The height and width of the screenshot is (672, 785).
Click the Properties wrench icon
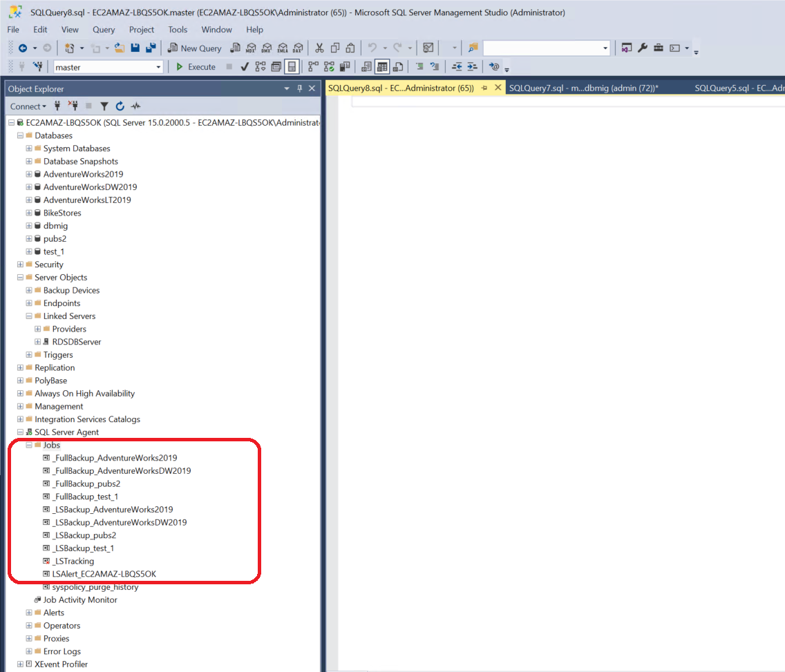643,48
